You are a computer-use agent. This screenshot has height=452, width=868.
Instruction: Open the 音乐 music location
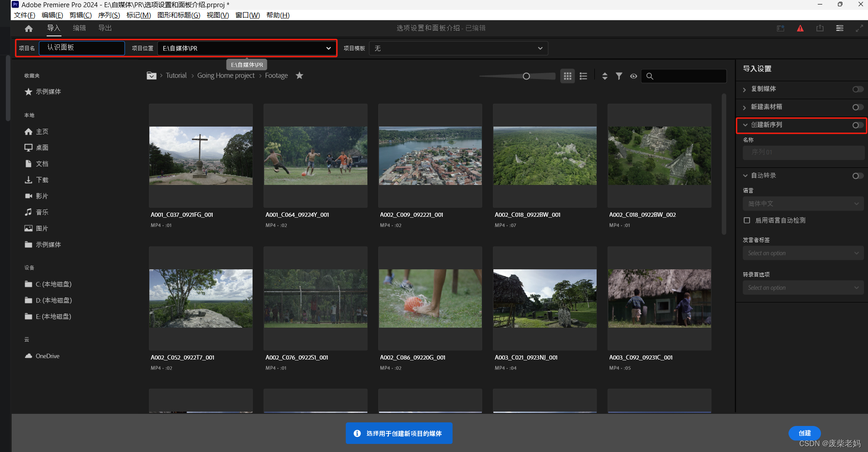pyautogui.click(x=37, y=212)
